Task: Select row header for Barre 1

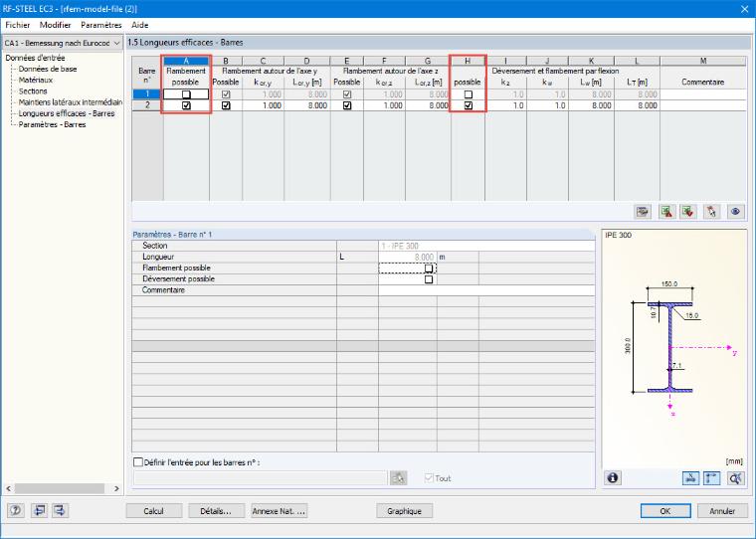Action: coord(147,94)
